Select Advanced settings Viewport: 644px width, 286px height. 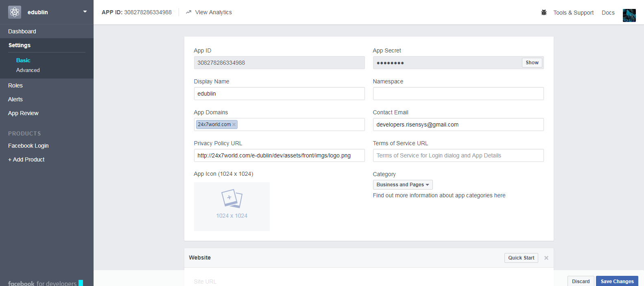pos(28,70)
